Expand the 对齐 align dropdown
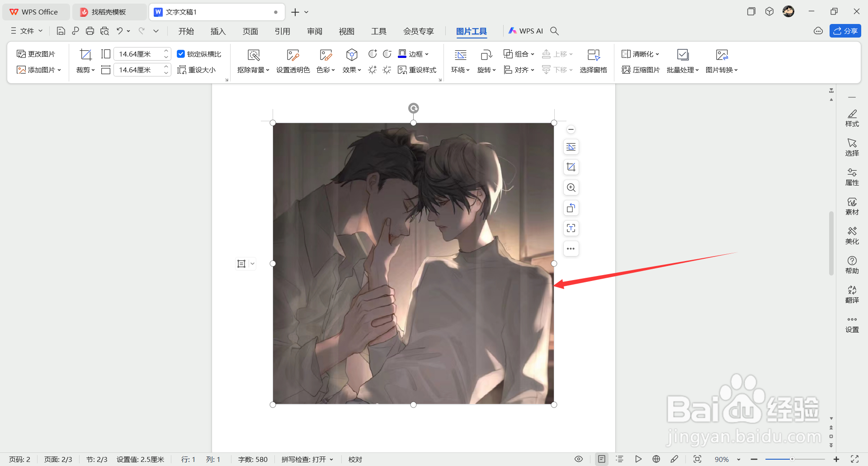 click(533, 70)
